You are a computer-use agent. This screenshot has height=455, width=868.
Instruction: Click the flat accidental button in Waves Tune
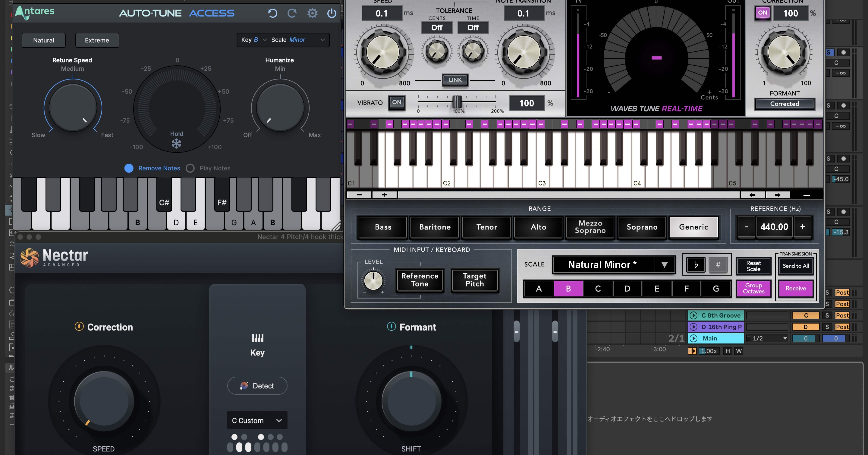[696, 265]
